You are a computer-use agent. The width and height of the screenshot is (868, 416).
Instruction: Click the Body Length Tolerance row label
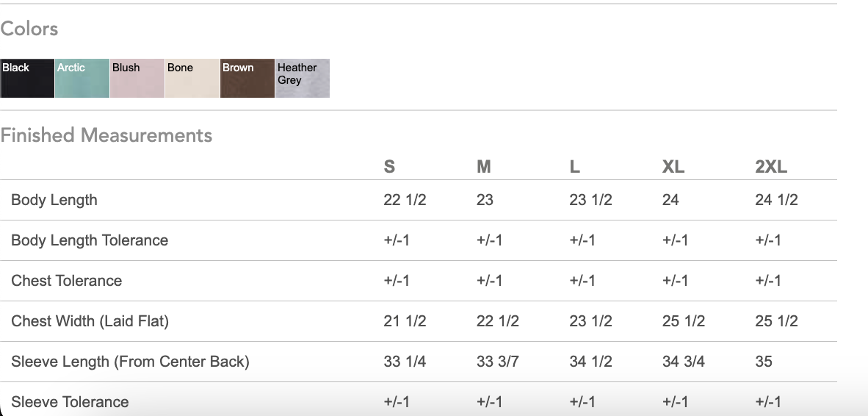(x=90, y=240)
